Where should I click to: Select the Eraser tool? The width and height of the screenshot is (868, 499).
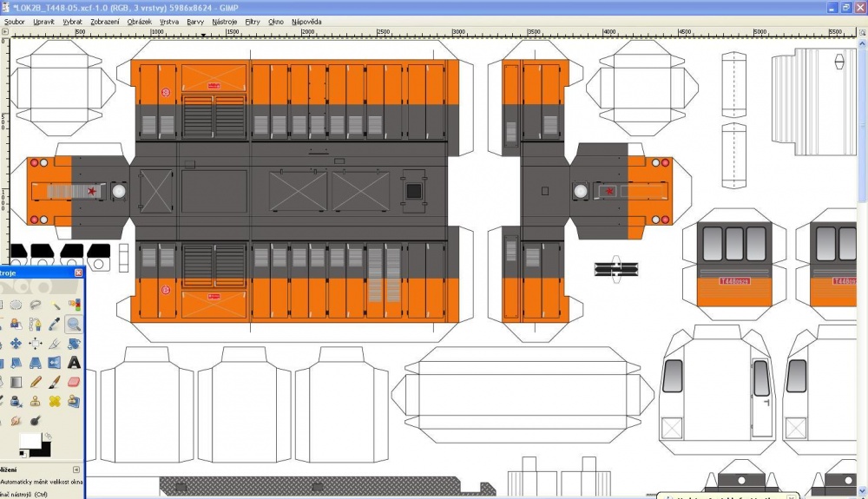click(74, 382)
